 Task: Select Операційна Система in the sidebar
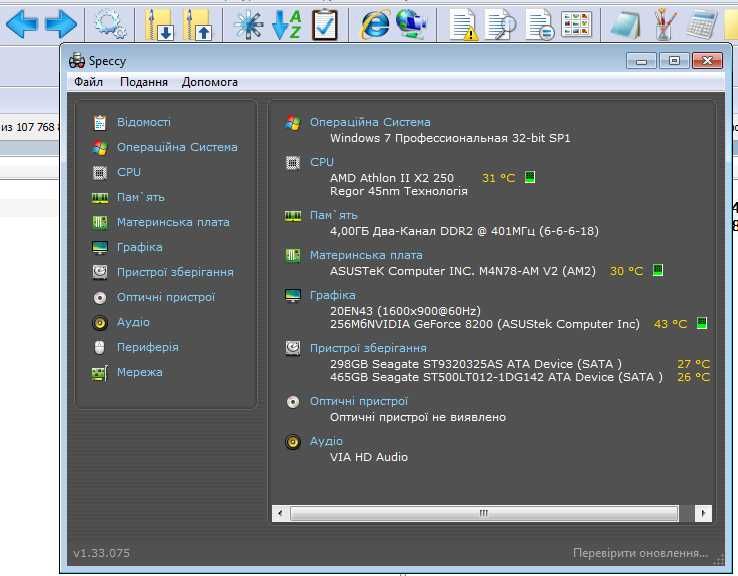(177, 147)
